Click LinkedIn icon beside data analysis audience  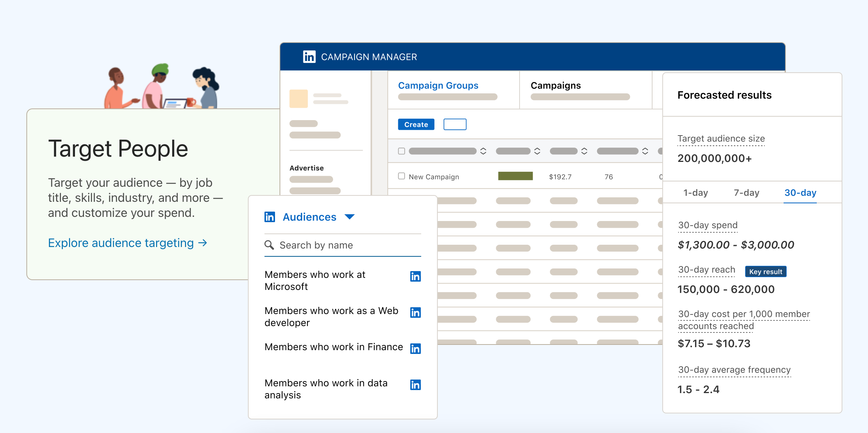coord(415,385)
